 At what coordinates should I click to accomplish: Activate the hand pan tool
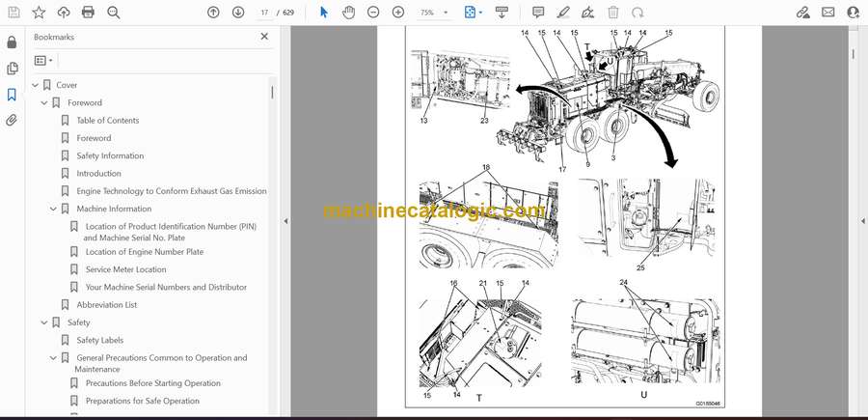348,13
